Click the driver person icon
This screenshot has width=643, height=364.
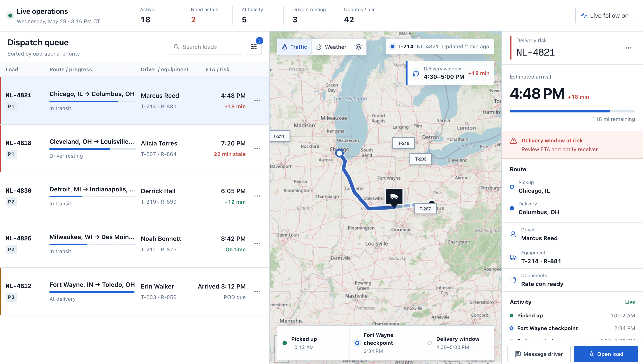(x=513, y=234)
